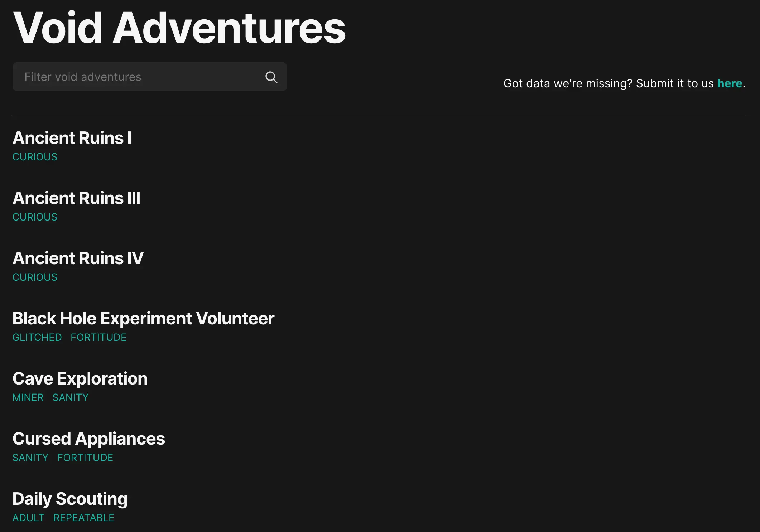
Task: Click the FORTITUDE tag on Cursed Appliances
Action: point(85,458)
